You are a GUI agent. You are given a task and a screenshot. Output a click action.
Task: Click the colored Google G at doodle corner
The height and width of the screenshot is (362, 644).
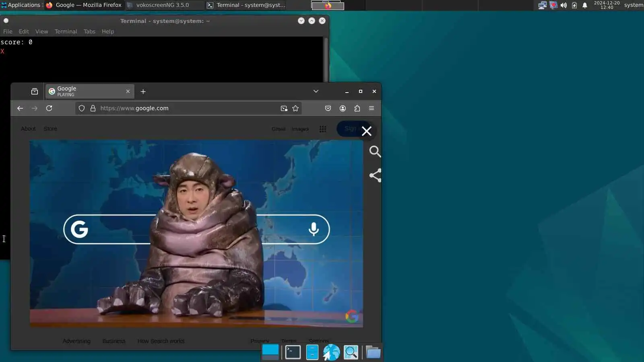352,317
